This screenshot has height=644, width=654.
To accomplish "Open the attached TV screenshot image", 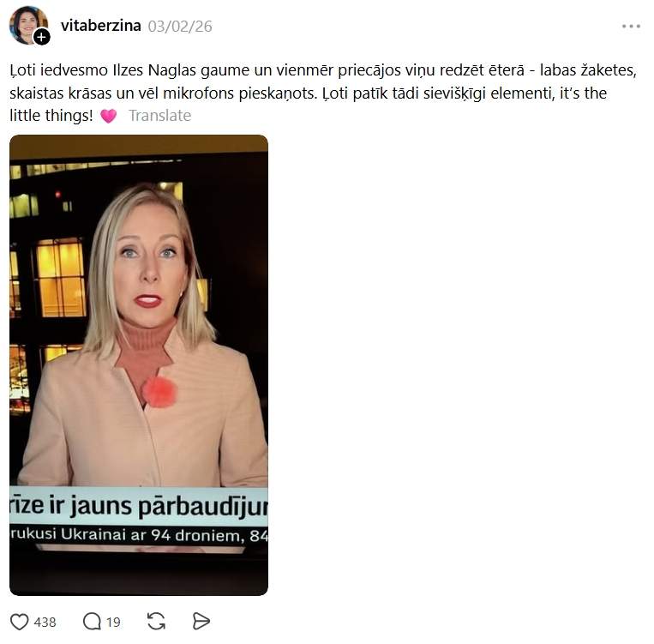I will pos(139,365).
